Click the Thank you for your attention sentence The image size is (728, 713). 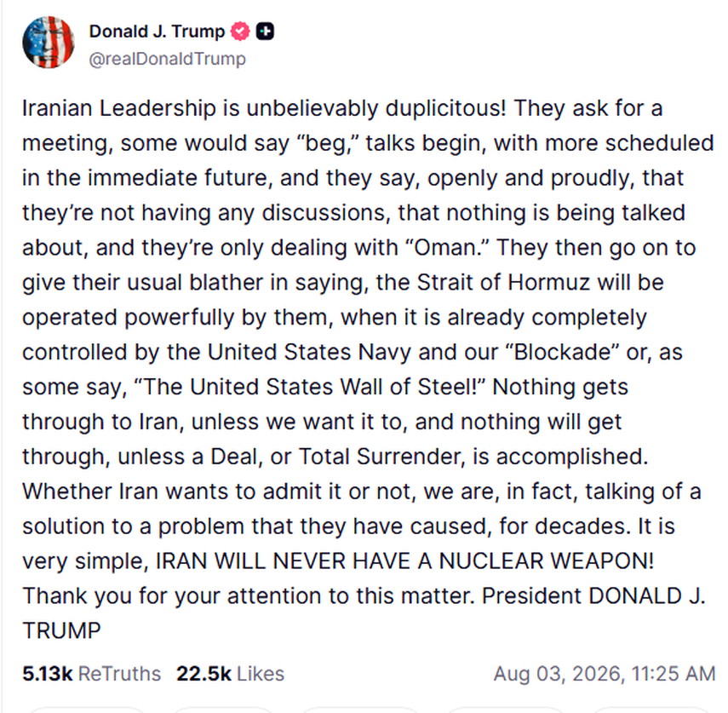[249, 595]
